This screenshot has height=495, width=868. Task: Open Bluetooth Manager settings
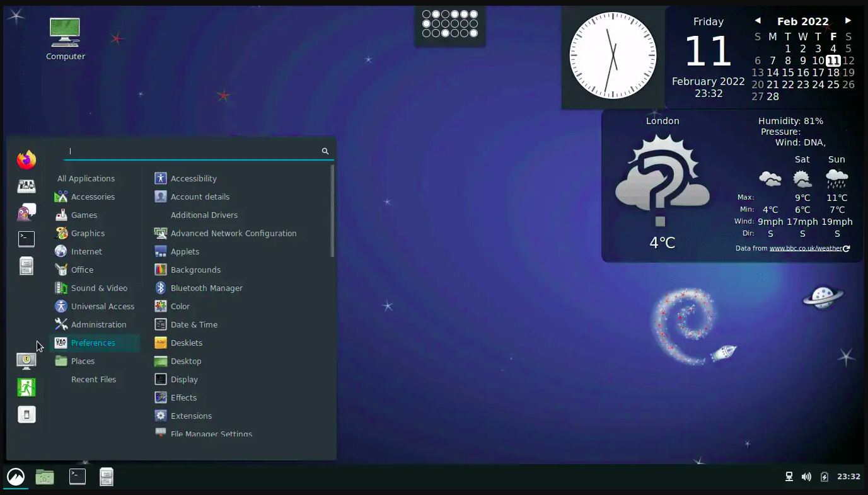tap(205, 288)
